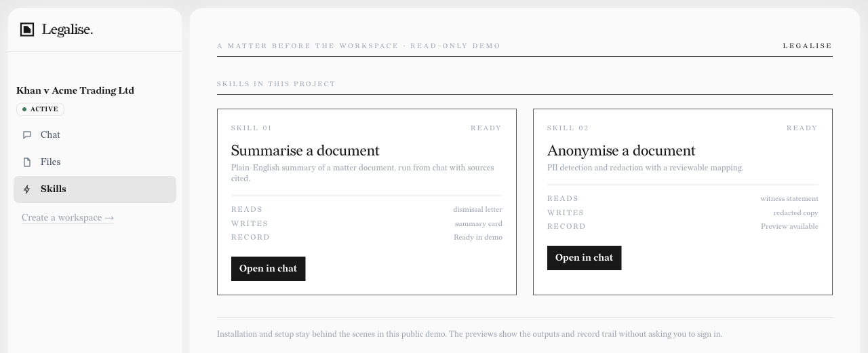This screenshot has height=353, width=868.
Task: Open Summarise a document in chat
Action: [268, 268]
